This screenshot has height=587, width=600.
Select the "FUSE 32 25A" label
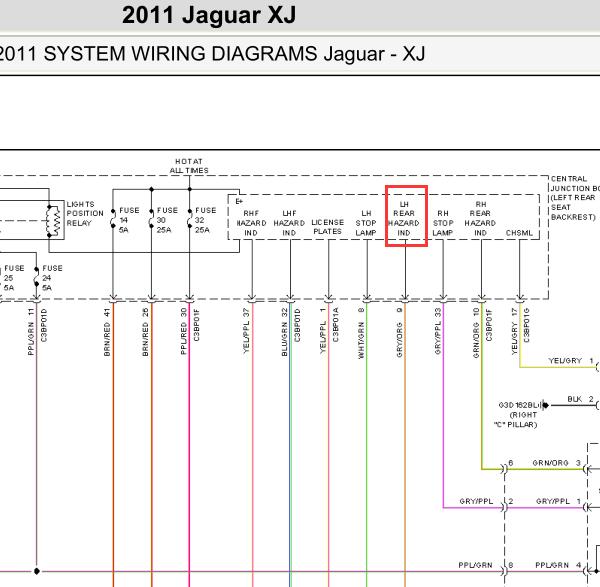click(205, 220)
